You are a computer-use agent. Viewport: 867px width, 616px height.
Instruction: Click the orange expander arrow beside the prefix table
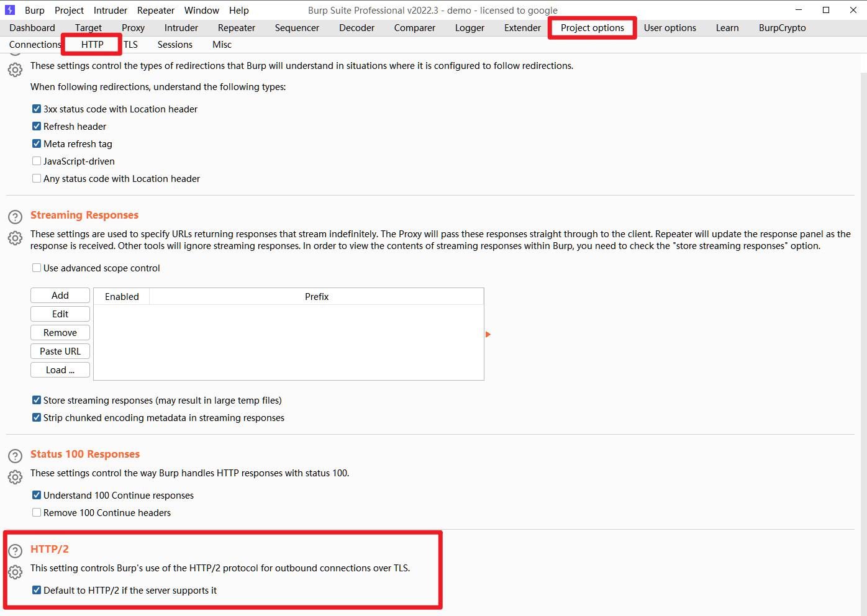(x=488, y=334)
